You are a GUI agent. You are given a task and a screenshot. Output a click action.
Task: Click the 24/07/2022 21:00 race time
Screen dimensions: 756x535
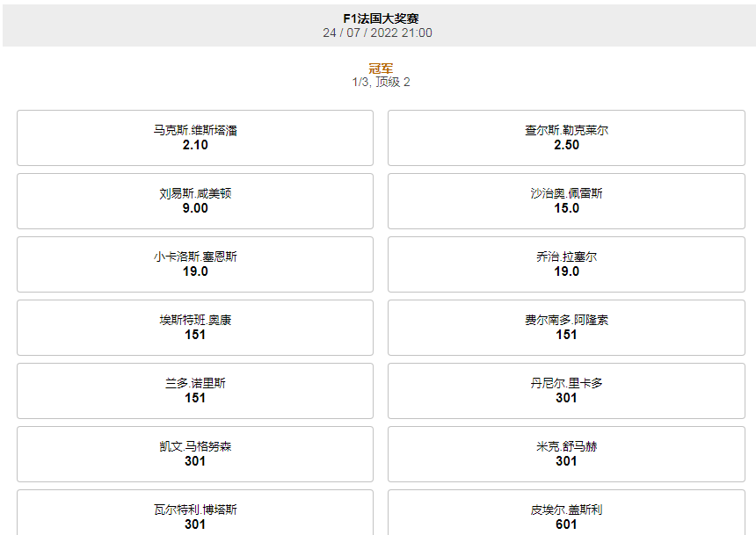click(378, 31)
